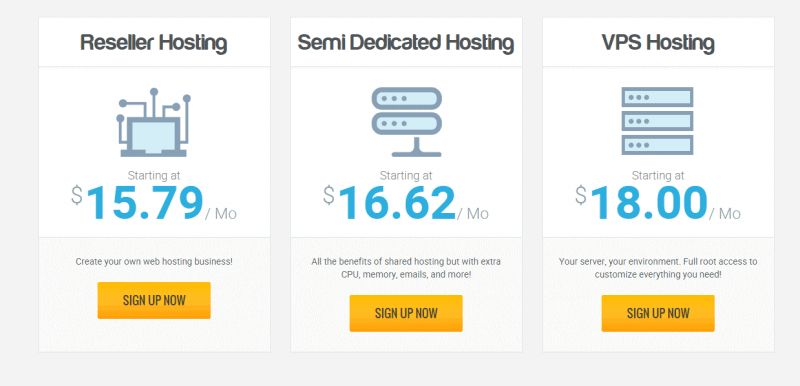Click 'Starting at' label above 16.62
The width and height of the screenshot is (800, 386).
coord(406,176)
